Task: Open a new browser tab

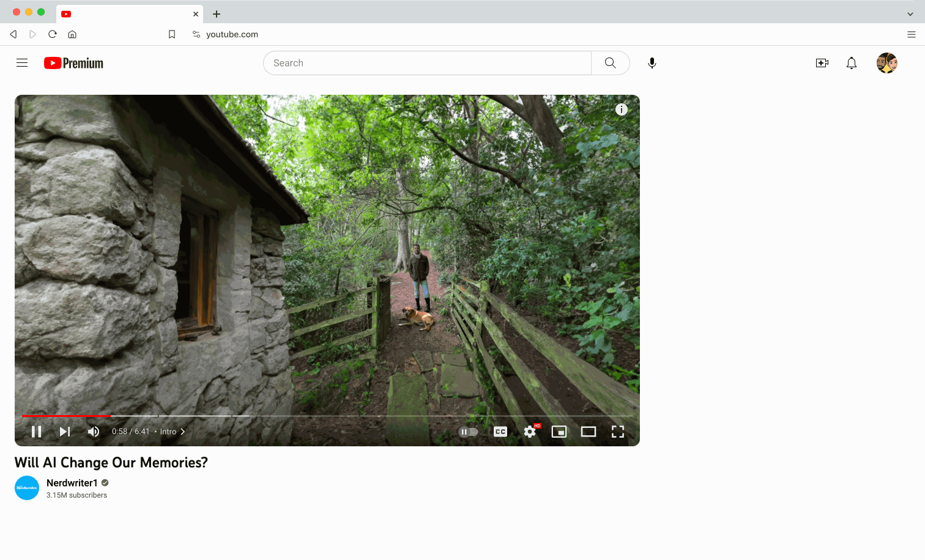Action: click(x=217, y=14)
